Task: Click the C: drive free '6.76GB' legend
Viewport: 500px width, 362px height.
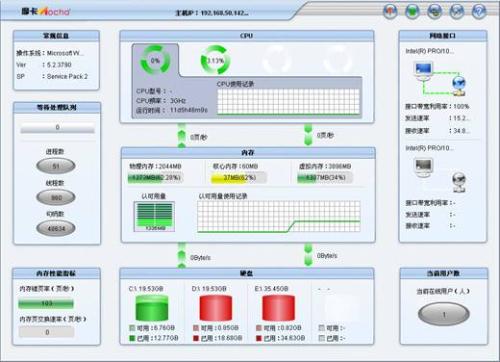Action: [x=152, y=328]
